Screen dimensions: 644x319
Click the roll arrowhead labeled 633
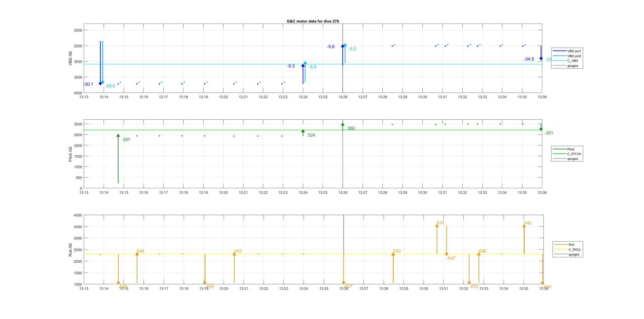pyautogui.click(x=437, y=226)
